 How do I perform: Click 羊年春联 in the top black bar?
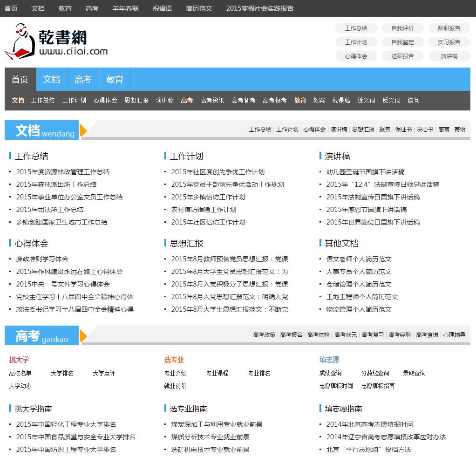pyautogui.click(x=125, y=8)
